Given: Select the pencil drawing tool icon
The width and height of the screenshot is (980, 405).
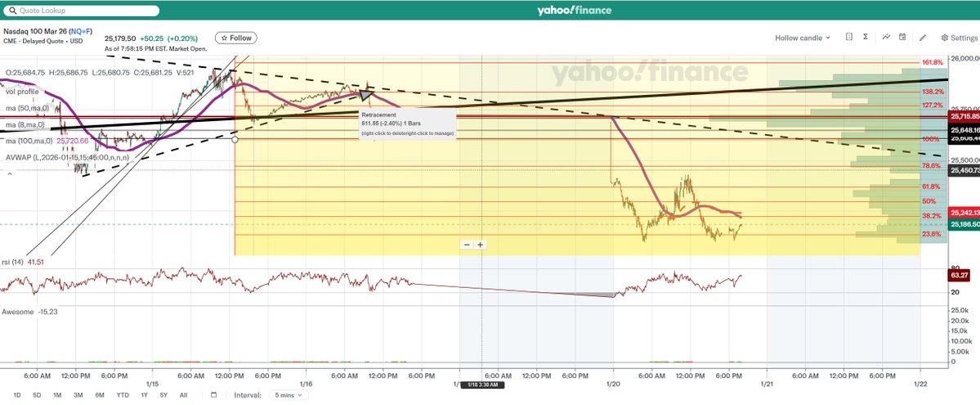Looking at the screenshot, I should 923,38.
